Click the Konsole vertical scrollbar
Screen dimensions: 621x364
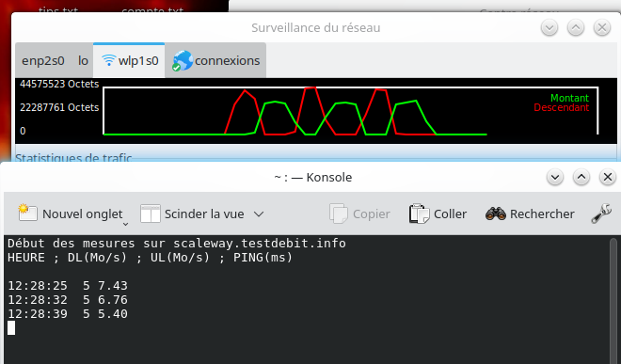(613, 300)
